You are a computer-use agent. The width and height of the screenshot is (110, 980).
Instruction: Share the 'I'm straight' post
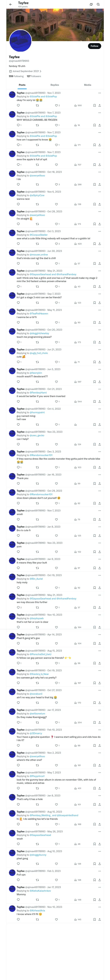pos(99,224)
